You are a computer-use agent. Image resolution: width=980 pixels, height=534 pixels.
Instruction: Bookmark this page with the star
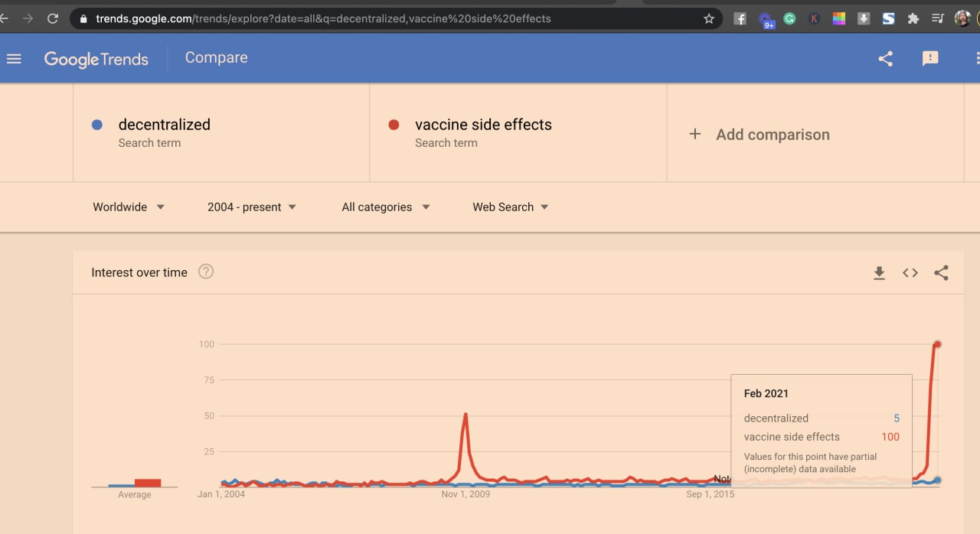coord(709,18)
